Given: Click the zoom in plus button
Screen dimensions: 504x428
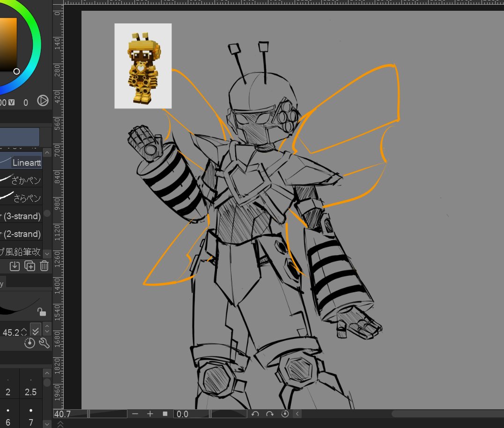Looking at the screenshot, I should pyautogui.click(x=150, y=414).
